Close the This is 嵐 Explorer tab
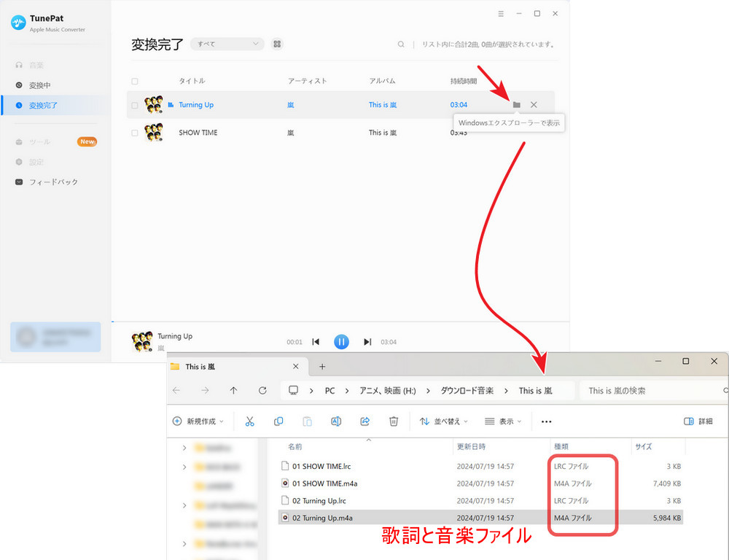This screenshot has height=560, width=729. click(x=296, y=367)
